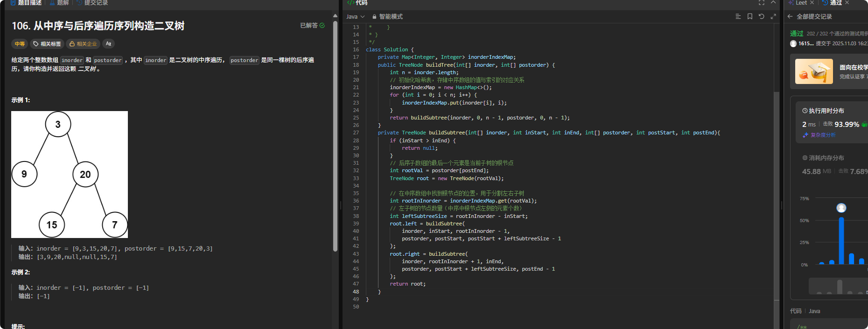Click the binary tree example image
This screenshot has height=329, width=868.
(70, 175)
